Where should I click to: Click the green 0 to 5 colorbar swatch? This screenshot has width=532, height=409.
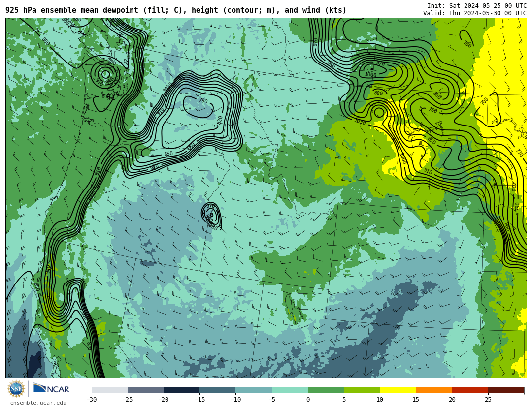point(326,390)
